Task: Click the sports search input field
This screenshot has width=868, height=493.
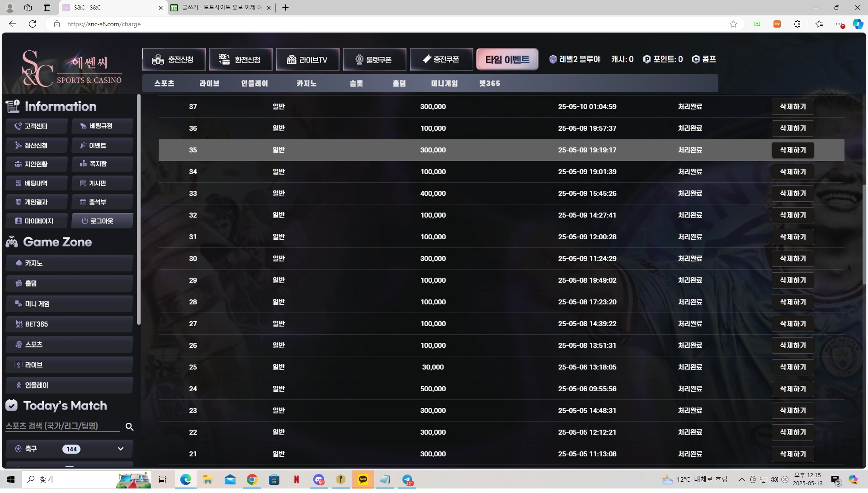Action: [x=62, y=426]
